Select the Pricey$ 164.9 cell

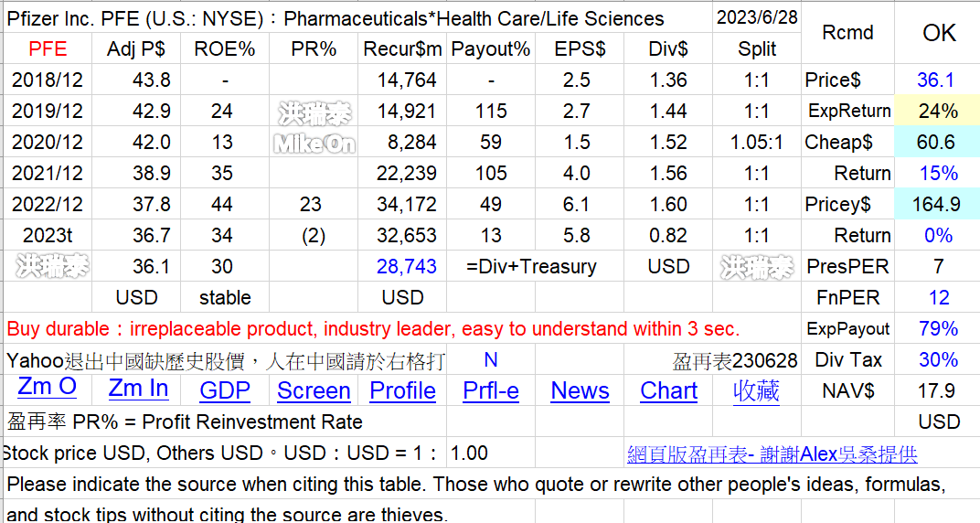938,204
